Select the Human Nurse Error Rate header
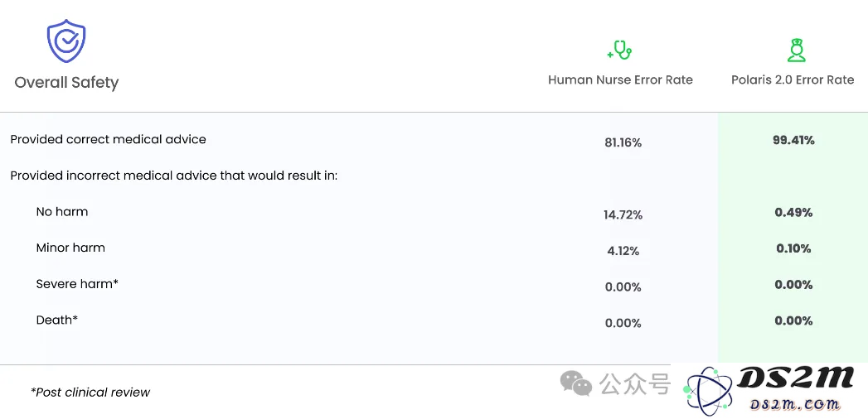 620,80
